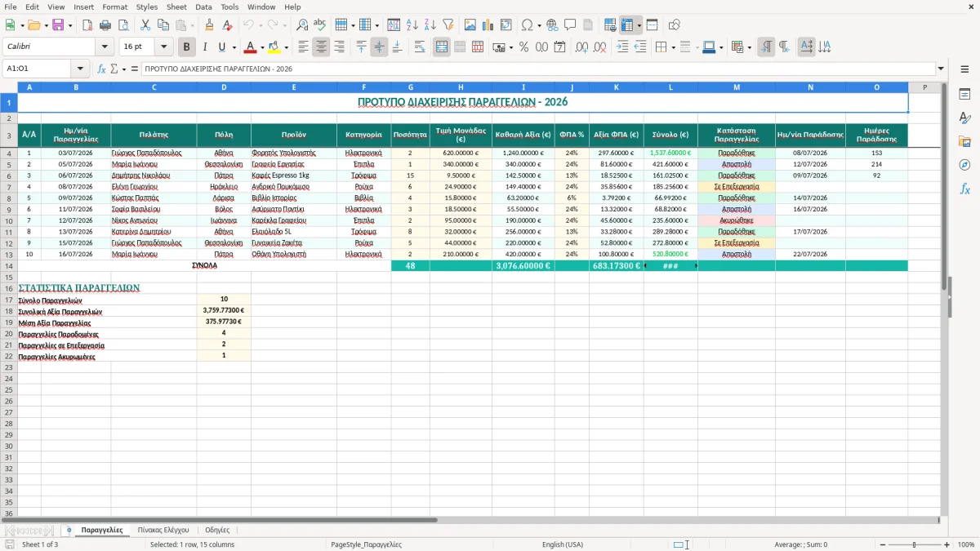Switch to the Πίνακας Ελέγχου sheet tab
The height and width of the screenshot is (551, 980).
pos(163,531)
